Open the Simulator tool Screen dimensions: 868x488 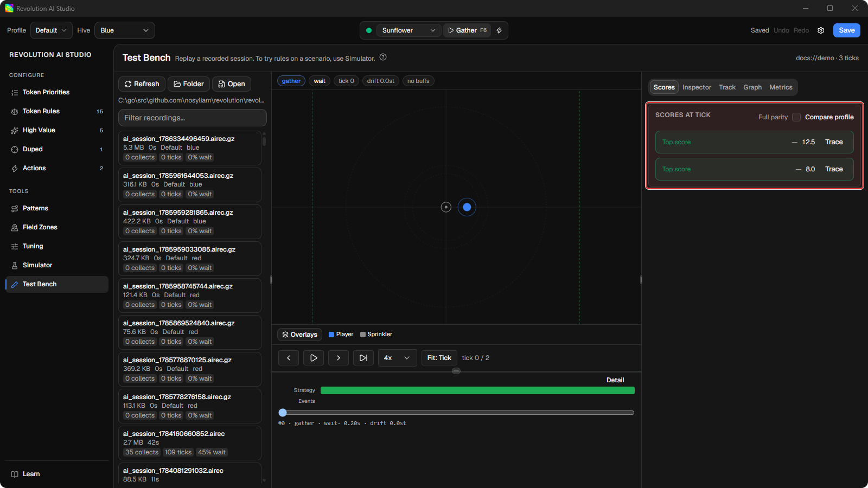56,265
